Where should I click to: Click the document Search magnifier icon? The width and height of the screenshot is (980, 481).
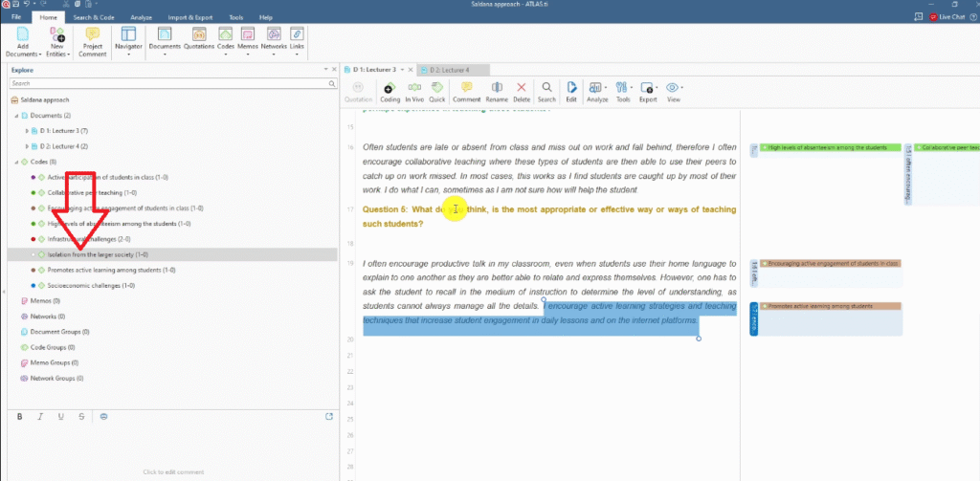click(x=546, y=88)
